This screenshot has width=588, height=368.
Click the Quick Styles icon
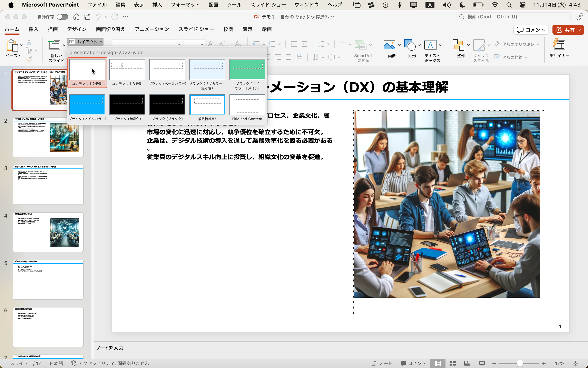[x=479, y=45]
